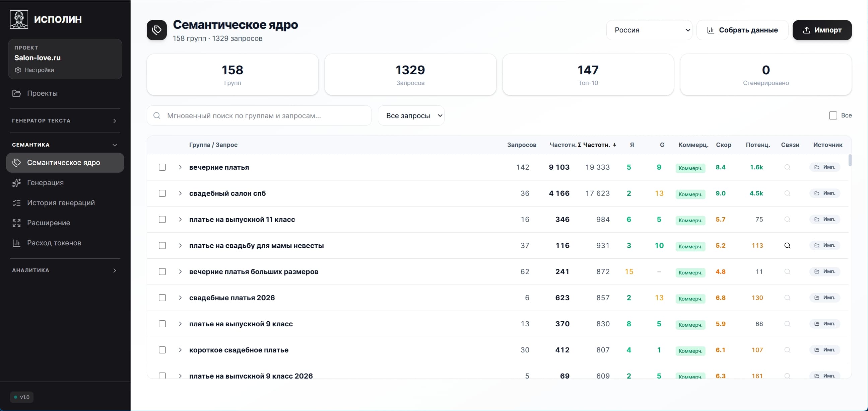The height and width of the screenshot is (411, 868).
Task: Select the checkbox for вечерние платья group
Action: pos(162,167)
